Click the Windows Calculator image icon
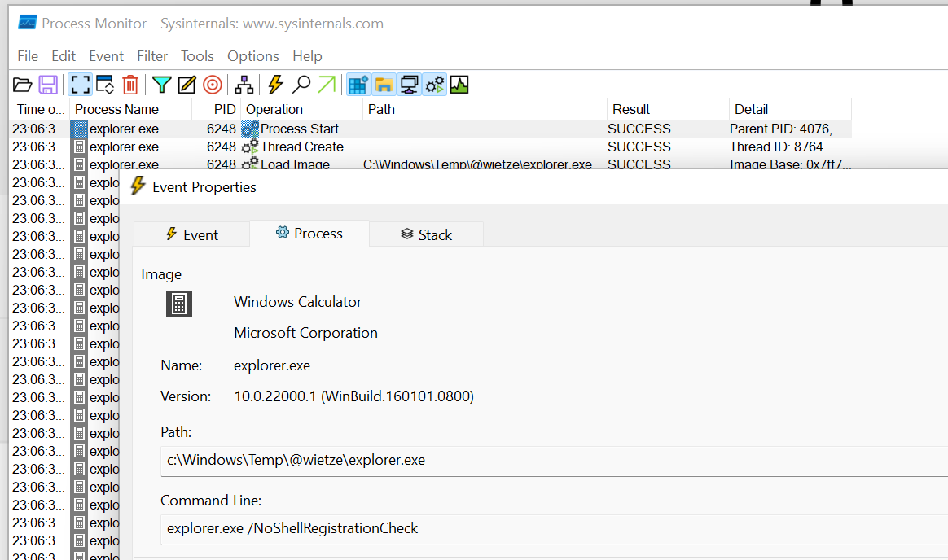This screenshot has height=560, width=948. click(179, 304)
